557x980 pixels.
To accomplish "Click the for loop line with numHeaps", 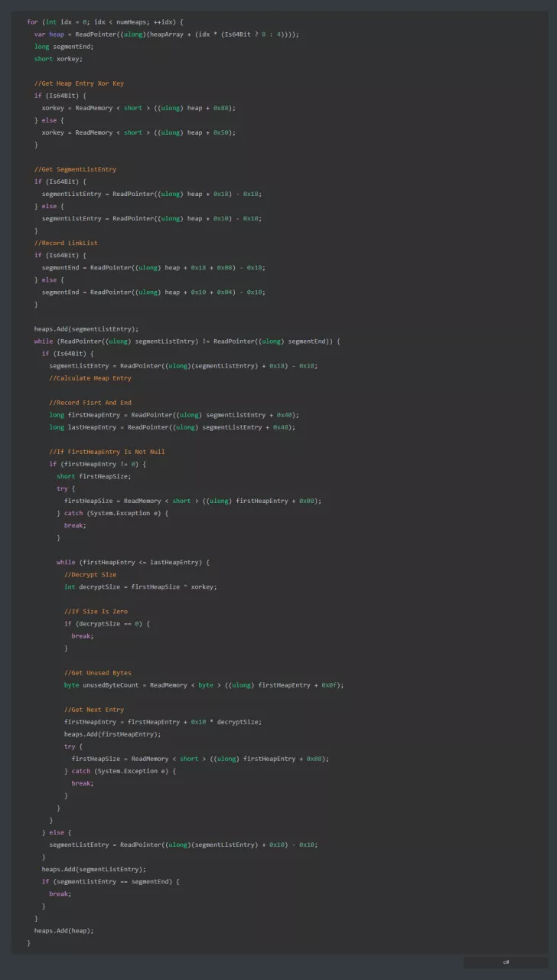I will tap(105, 21).
